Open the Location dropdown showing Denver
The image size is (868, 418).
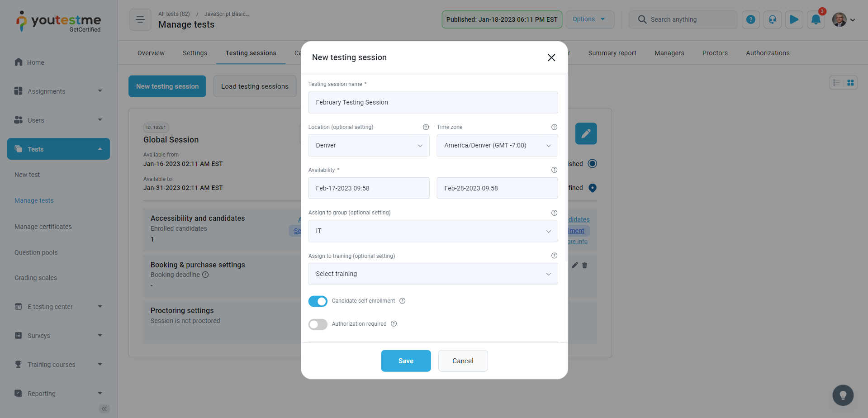click(369, 146)
